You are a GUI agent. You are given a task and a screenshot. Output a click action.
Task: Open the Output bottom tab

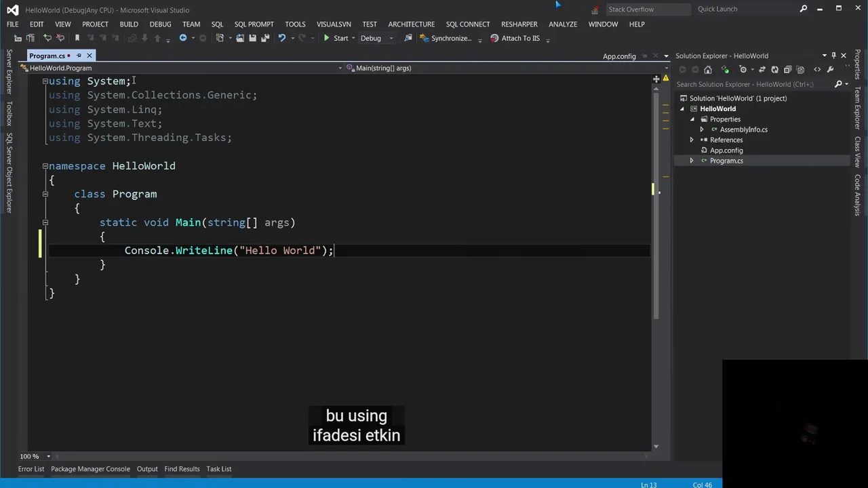pyautogui.click(x=147, y=469)
